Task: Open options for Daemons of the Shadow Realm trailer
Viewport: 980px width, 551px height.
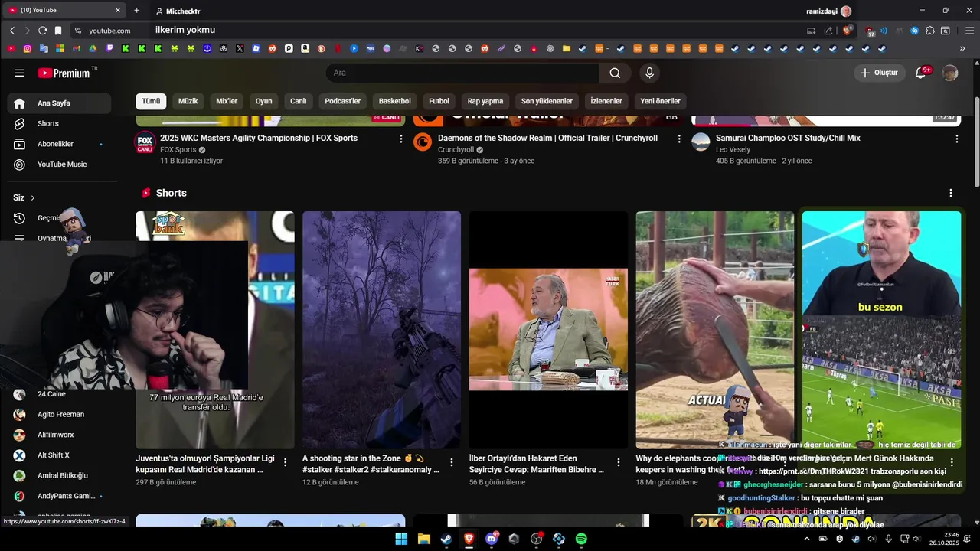Action: tap(679, 139)
